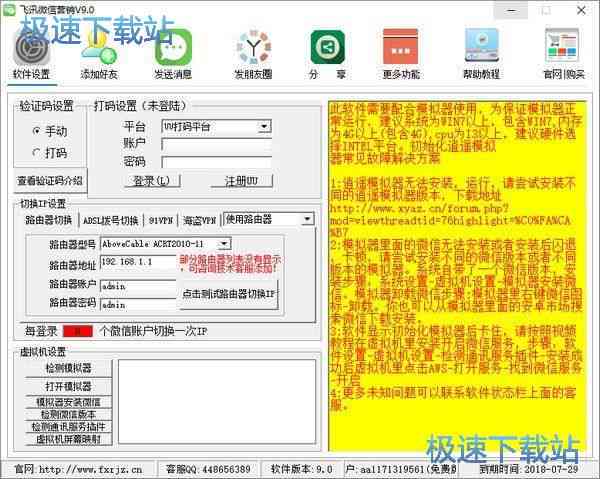Click the red 每登录 account-count field
The width and height of the screenshot is (600, 479).
pos(78,331)
